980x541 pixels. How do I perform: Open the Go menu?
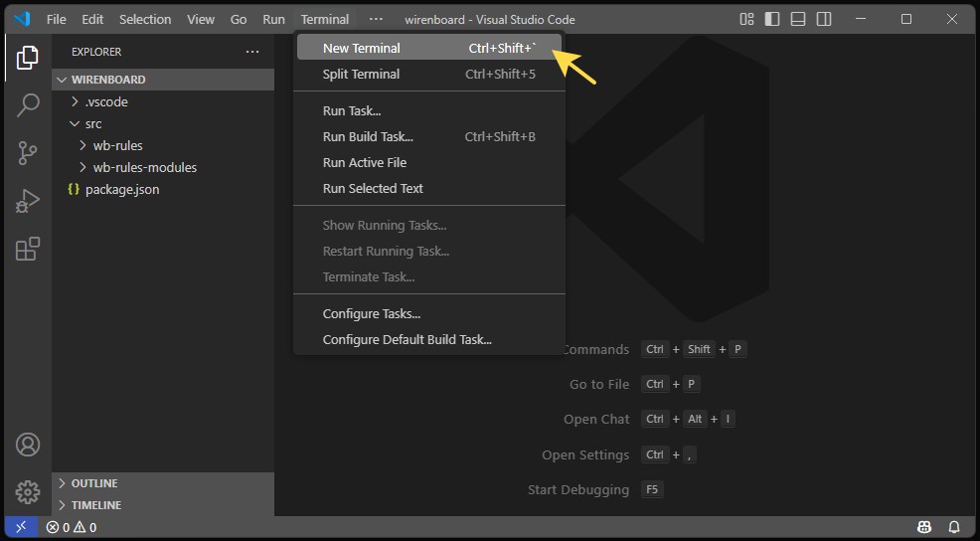click(239, 19)
